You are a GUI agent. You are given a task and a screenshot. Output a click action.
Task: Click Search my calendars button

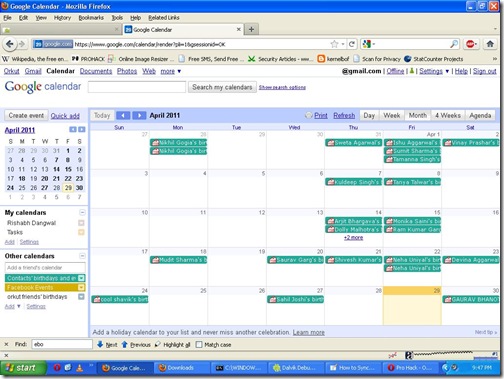[x=222, y=87]
